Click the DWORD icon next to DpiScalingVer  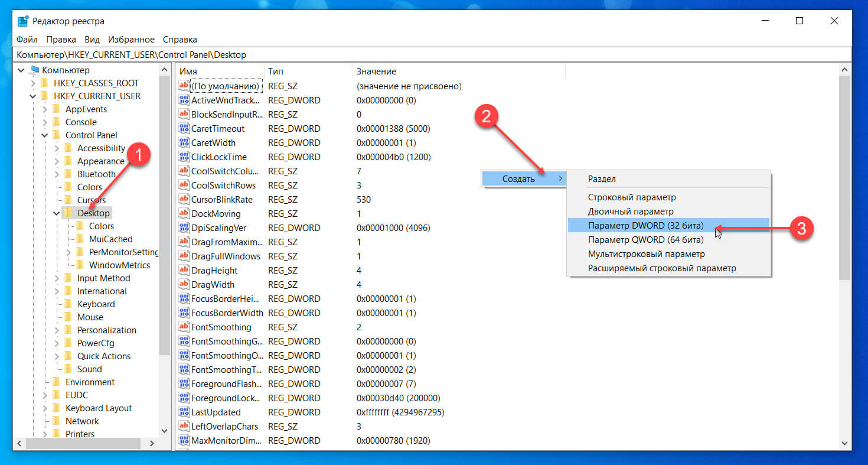[x=184, y=228]
